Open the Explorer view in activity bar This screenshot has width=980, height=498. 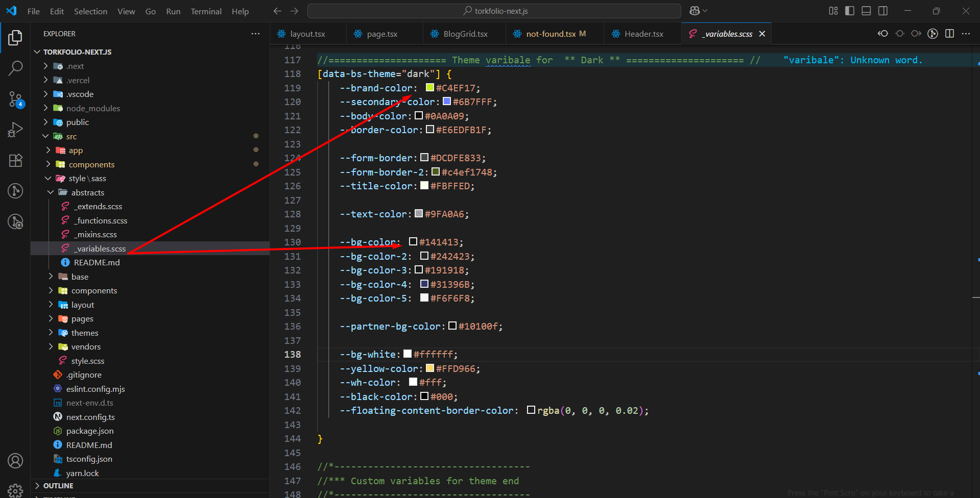click(15, 38)
